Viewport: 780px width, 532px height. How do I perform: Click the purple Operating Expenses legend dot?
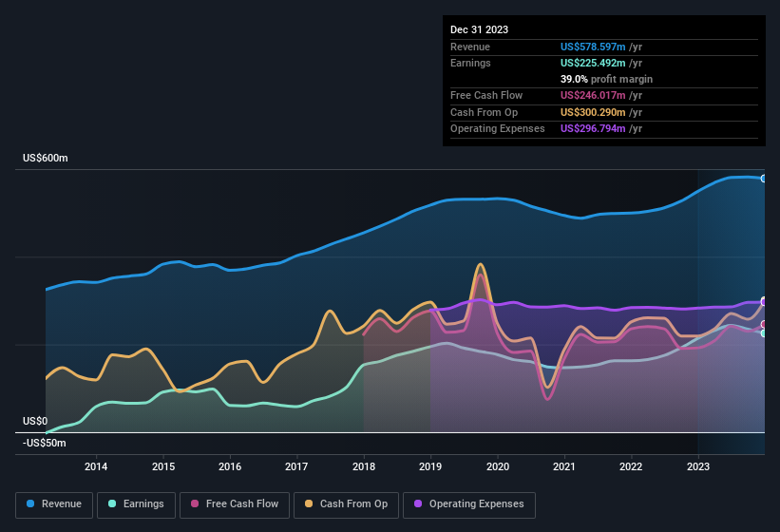pos(418,503)
